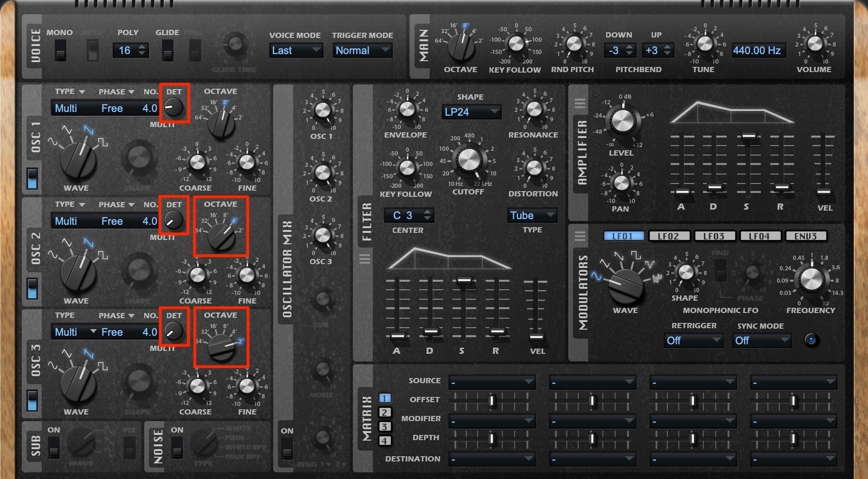Click the first matrix OFFSET slider
The width and height of the screenshot is (868, 479).
[x=492, y=401]
